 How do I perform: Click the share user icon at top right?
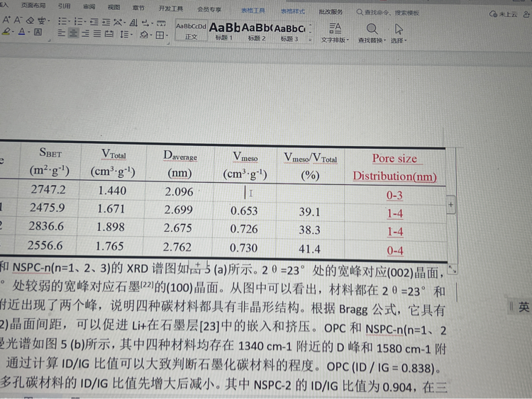527,14
